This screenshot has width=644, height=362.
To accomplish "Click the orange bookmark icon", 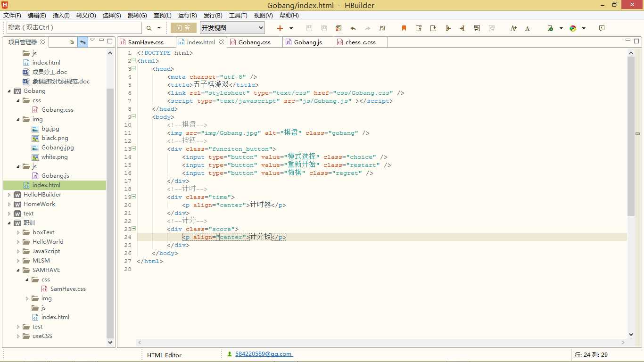I will (404, 28).
